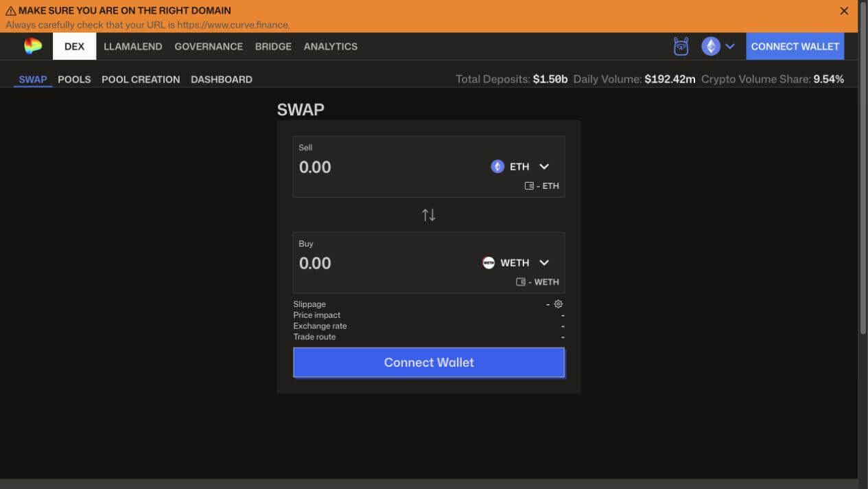Click the blue Connect Wallet button in swap card

click(429, 363)
